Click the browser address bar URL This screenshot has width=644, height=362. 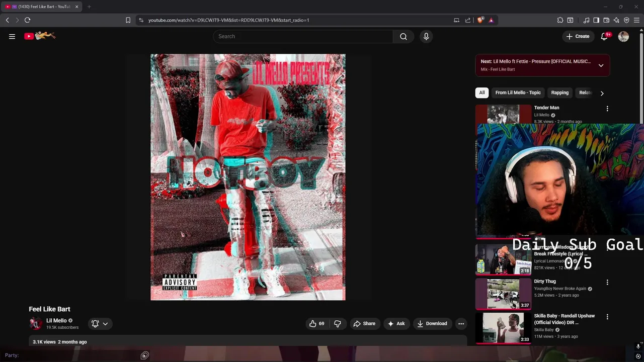coord(228,20)
